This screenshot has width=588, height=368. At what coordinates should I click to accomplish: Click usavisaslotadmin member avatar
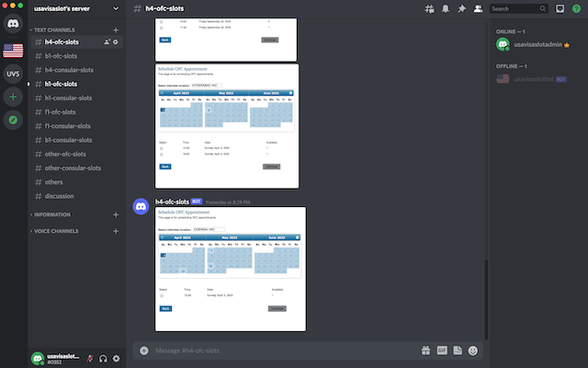tap(503, 44)
